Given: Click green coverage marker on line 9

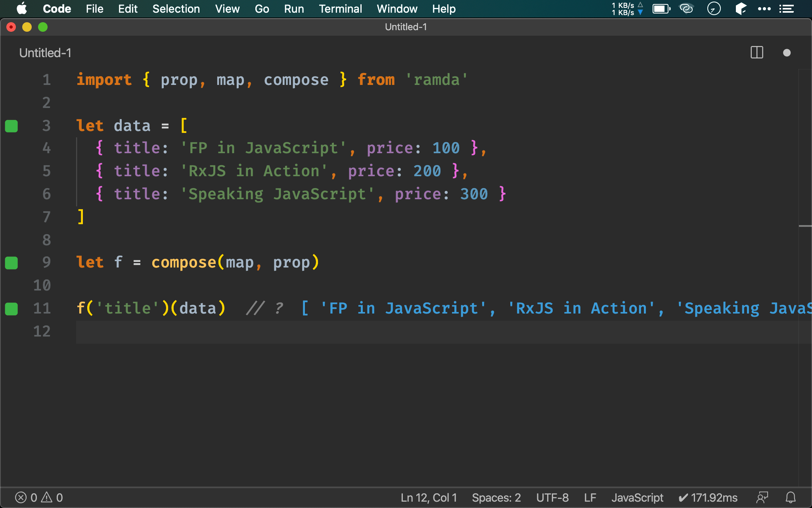Looking at the screenshot, I should coord(11,263).
